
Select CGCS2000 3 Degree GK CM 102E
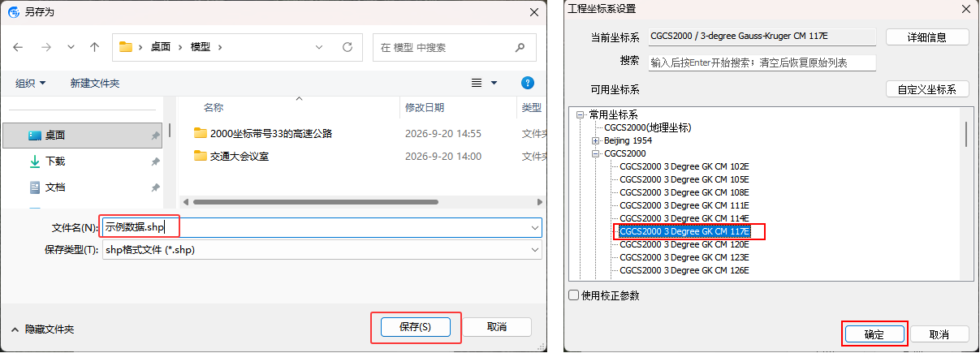684,166
